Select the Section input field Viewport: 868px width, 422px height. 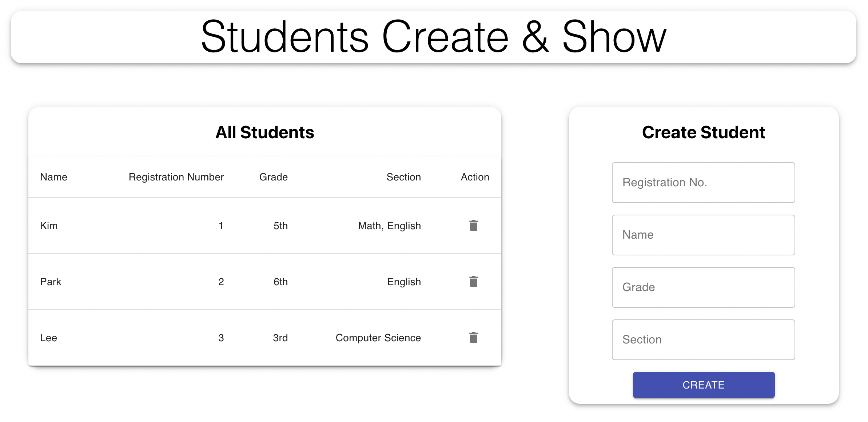click(703, 340)
